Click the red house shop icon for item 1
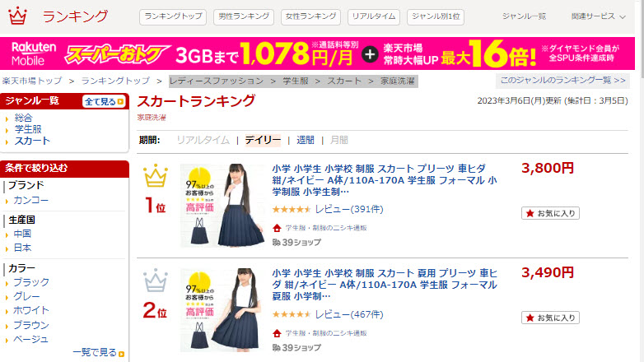Viewport: 644px width, 362px height. pyautogui.click(x=277, y=228)
